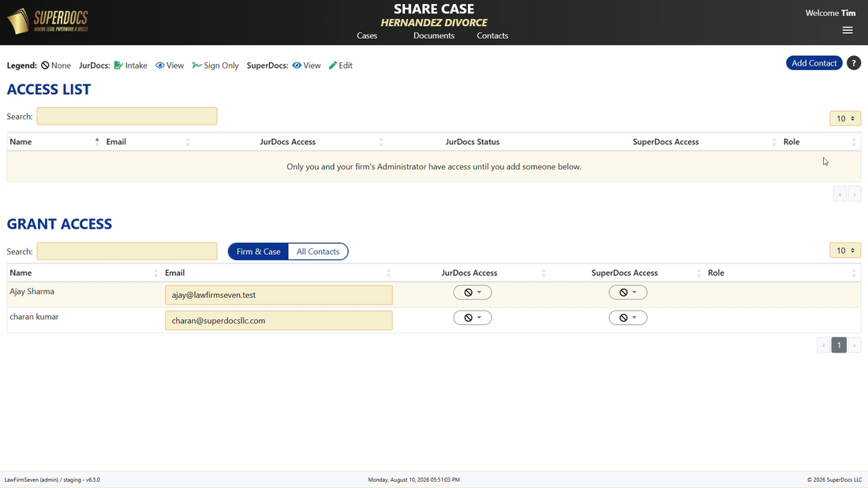
Task: Open JurDocs Access dropdown for Ajay Sharma
Action: coord(472,292)
